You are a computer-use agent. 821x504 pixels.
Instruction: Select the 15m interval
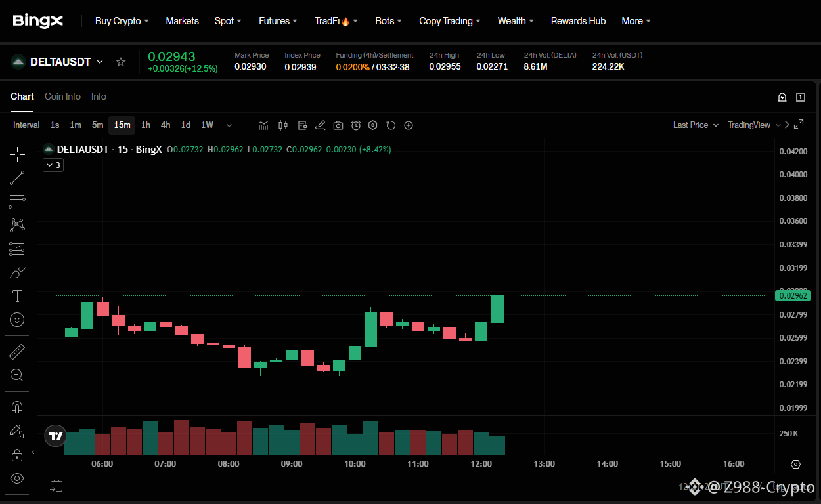coord(122,125)
